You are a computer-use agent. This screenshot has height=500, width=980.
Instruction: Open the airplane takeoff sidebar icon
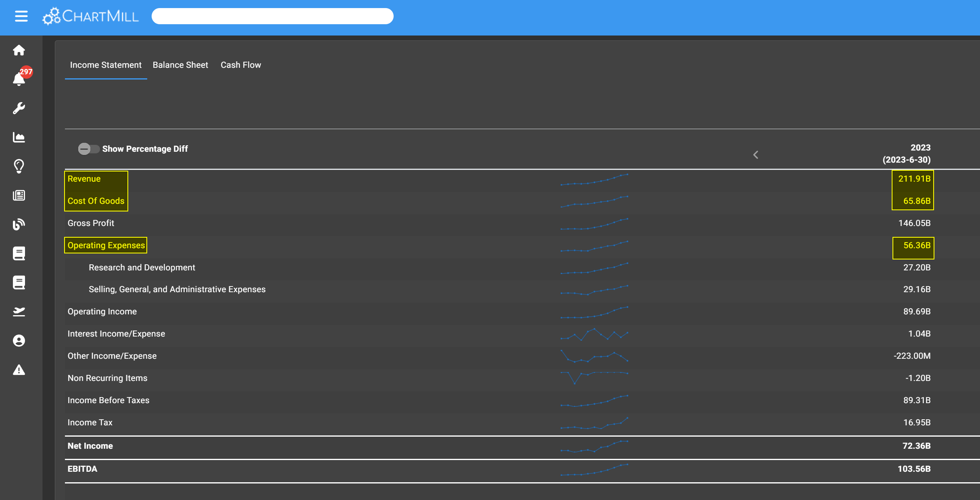19,312
